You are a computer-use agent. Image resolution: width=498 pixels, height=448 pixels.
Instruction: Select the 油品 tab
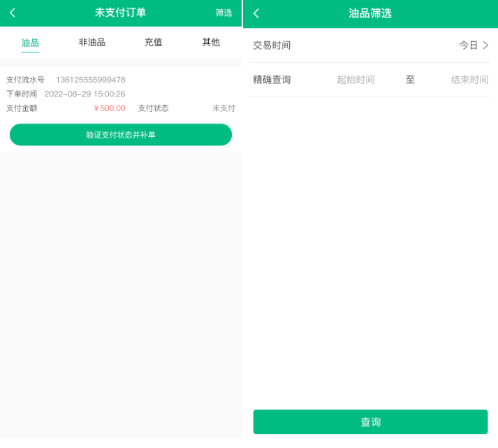pyautogui.click(x=30, y=43)
